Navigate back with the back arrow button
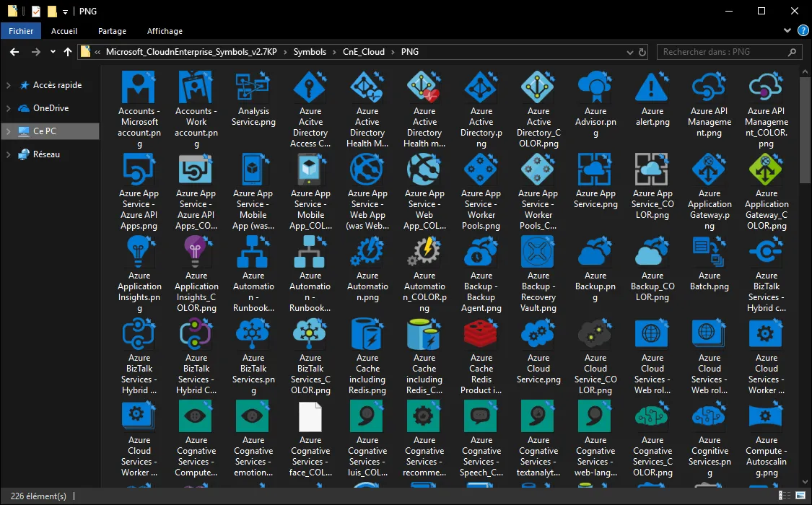 (x=14, y=51)
